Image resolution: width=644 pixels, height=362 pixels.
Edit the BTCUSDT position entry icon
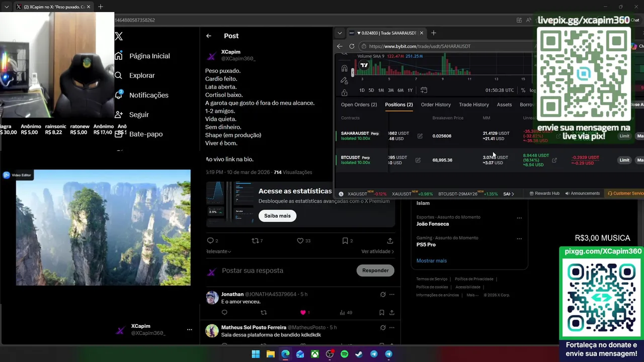coord(418,160)
